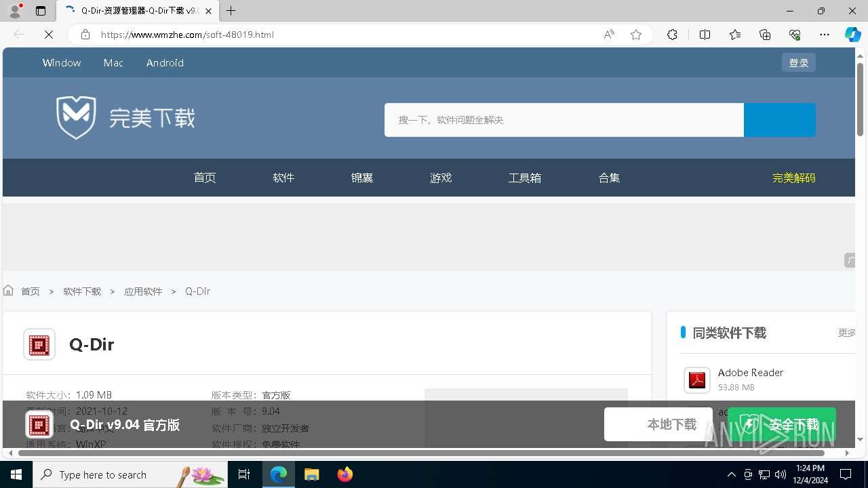Open File Explorer from taskbar
Screen dimensions: 868x488
pyautogui.click(x=312, y=474)
